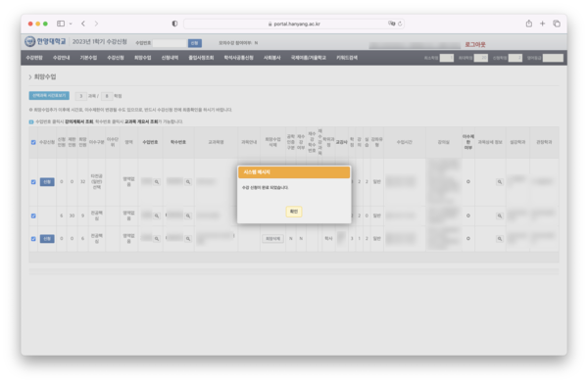Image resolution: width=588 pixels, height=383 pixels.
Task: Toggle checkbox of row with 제한인원 30
Action: coord(33,215)
